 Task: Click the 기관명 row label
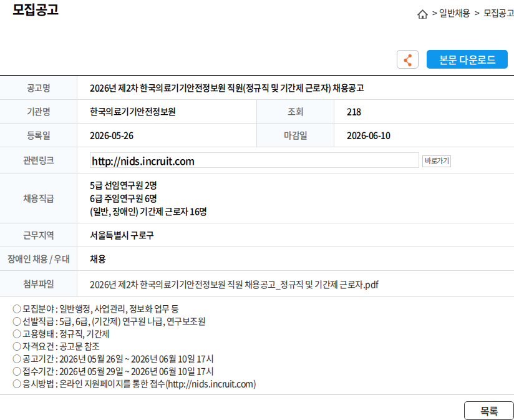click(x=38, y=112)
